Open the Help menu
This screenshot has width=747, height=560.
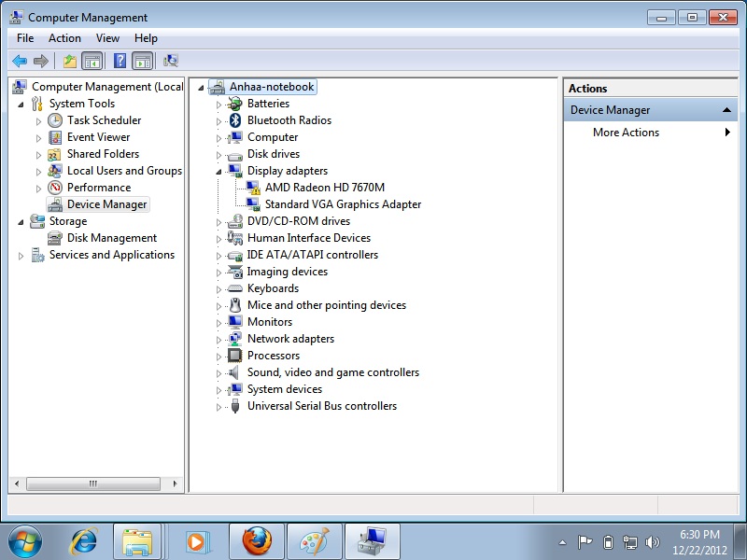[x=146, y=38]
